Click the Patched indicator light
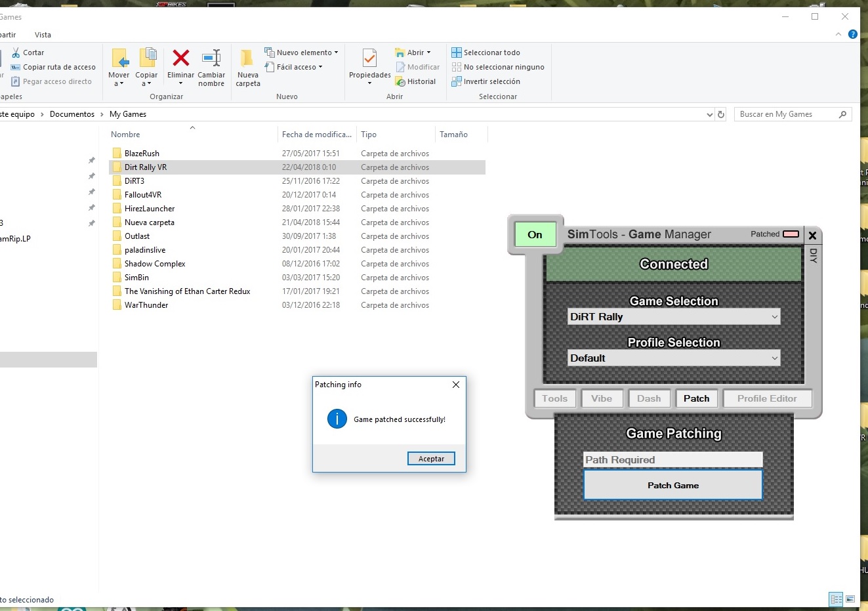The height and width of the screenshot is (611, 868). click(791, 234)
